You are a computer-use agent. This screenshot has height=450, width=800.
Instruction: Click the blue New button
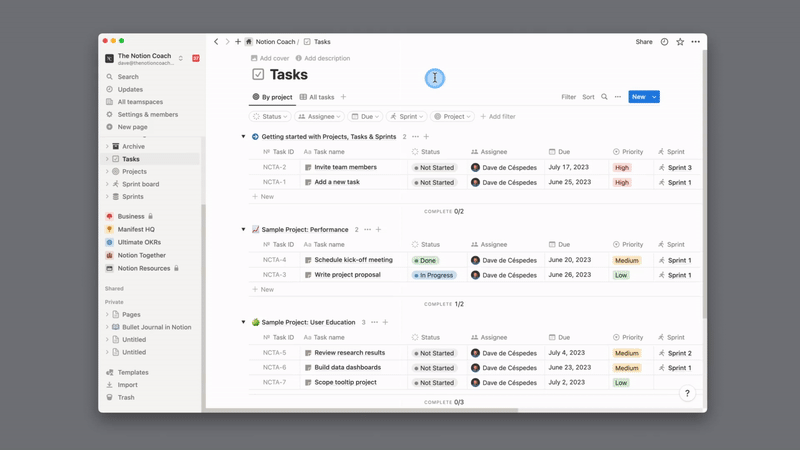(x=639, y=97)
